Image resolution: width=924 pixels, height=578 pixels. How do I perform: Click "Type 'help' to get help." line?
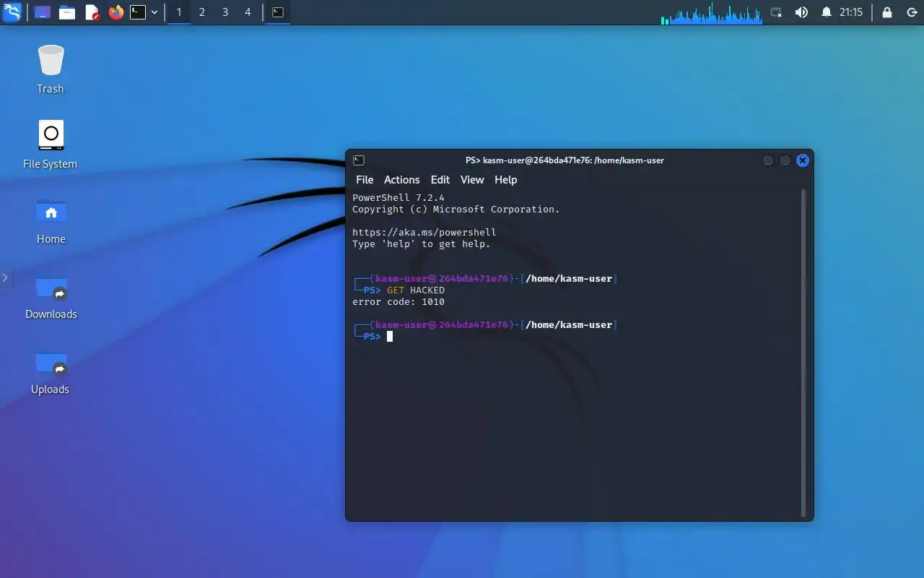(422, 244)
